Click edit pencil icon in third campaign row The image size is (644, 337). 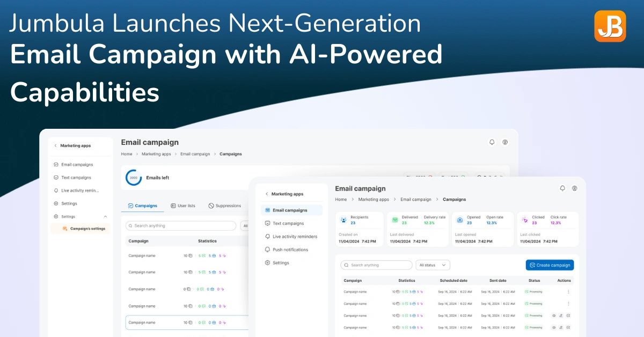point(561,316)
